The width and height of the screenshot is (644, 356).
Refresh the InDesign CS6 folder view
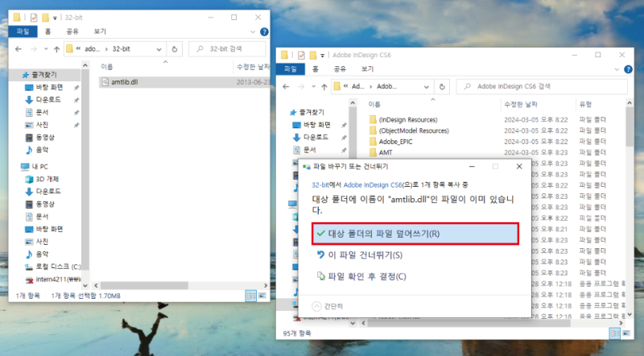coord(442,87)
